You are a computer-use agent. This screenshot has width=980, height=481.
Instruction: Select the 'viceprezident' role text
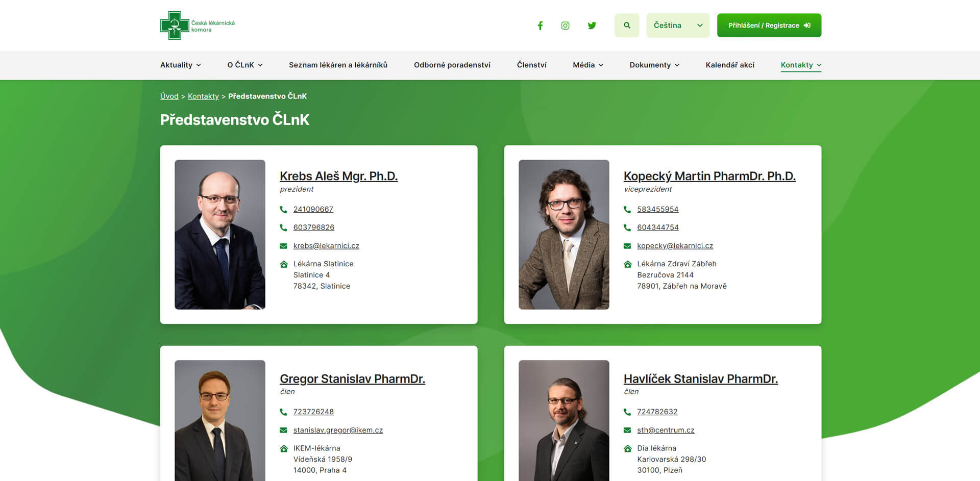(648, 189)
